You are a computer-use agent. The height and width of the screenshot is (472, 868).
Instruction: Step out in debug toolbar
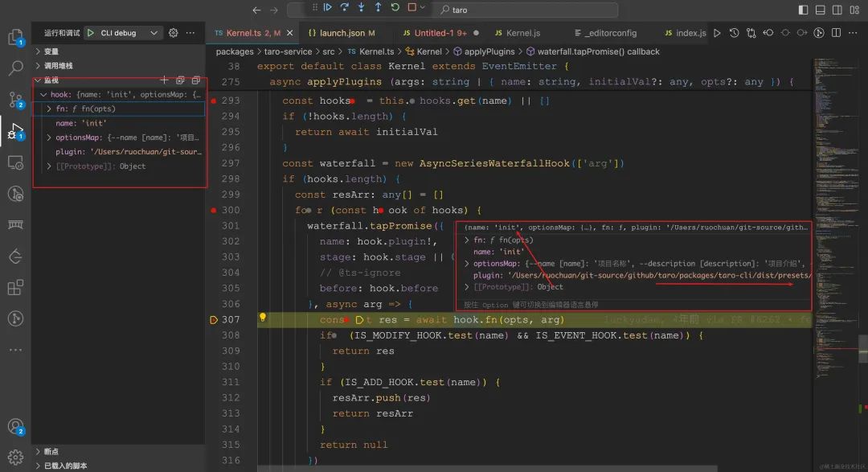[378, 8]
